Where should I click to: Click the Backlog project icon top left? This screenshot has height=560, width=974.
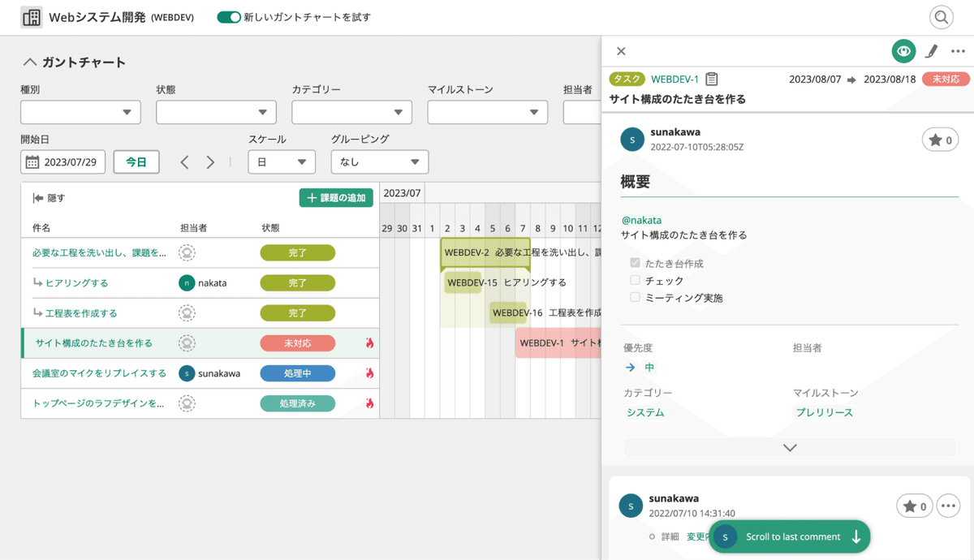tap(31, 17)
